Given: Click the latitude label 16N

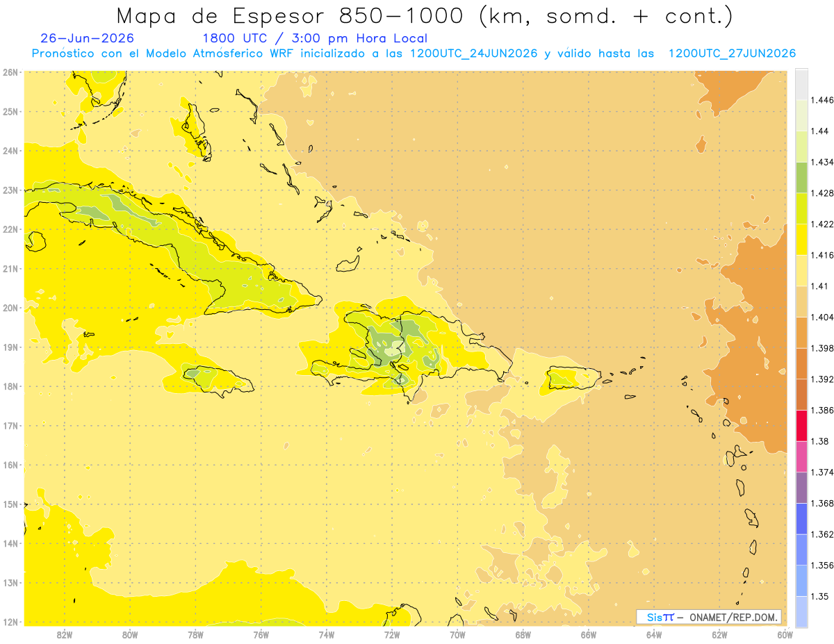Looking at the screenshot, I should [10, 465].
